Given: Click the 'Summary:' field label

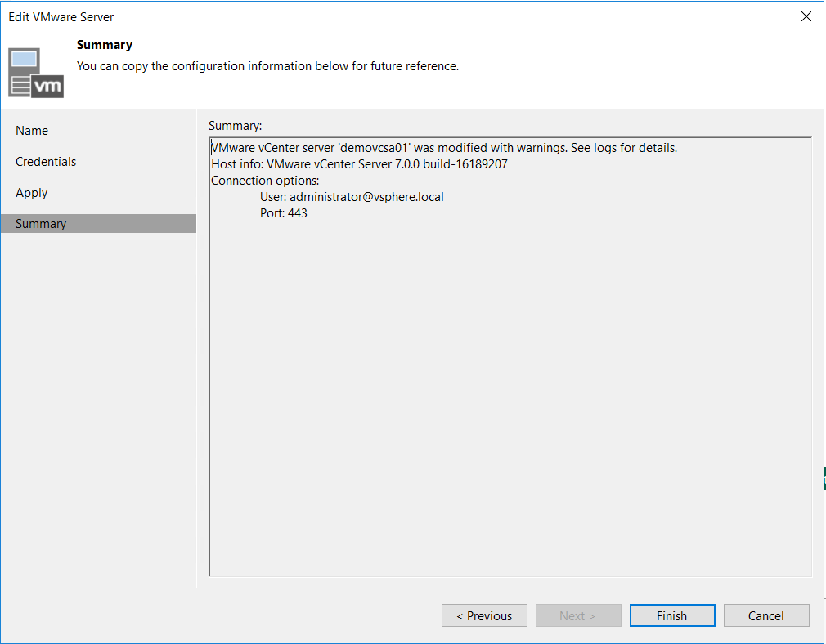Looking at the screenshot, I should pos(235,126).
